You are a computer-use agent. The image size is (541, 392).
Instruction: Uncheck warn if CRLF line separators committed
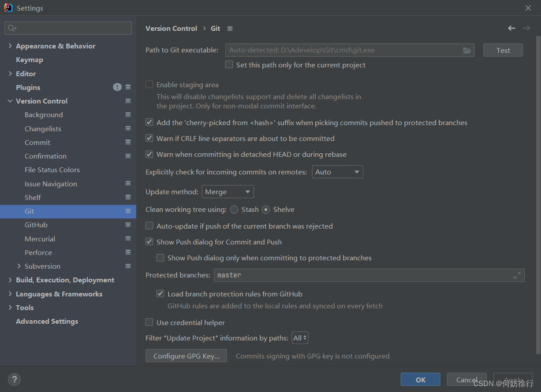pyautogui.click(x=149, y=138)
